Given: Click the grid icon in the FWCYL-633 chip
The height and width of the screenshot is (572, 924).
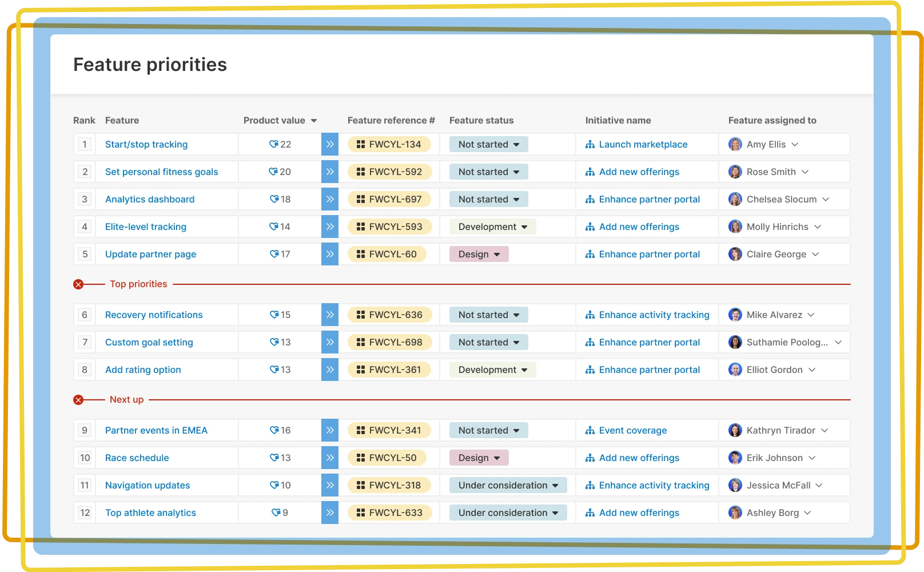Looking at the screenshot, I should click(361, 513).
